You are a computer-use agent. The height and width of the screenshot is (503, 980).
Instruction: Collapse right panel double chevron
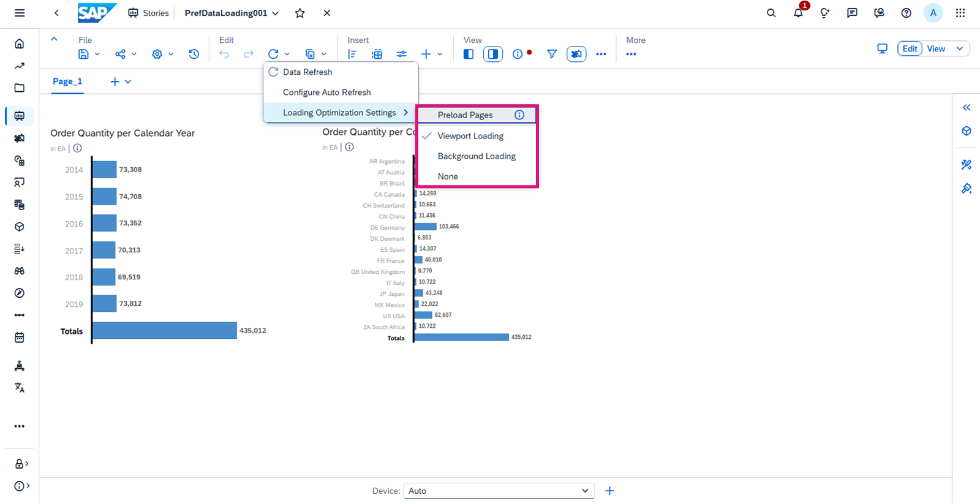pyautogui.click(x=967, y=107)
